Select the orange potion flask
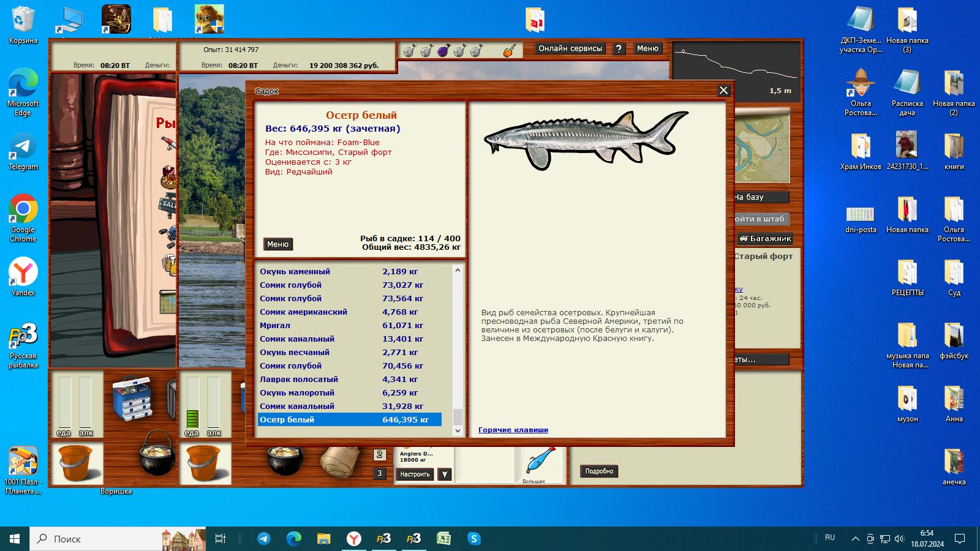980x551 pixels. (x=510, y=50)
